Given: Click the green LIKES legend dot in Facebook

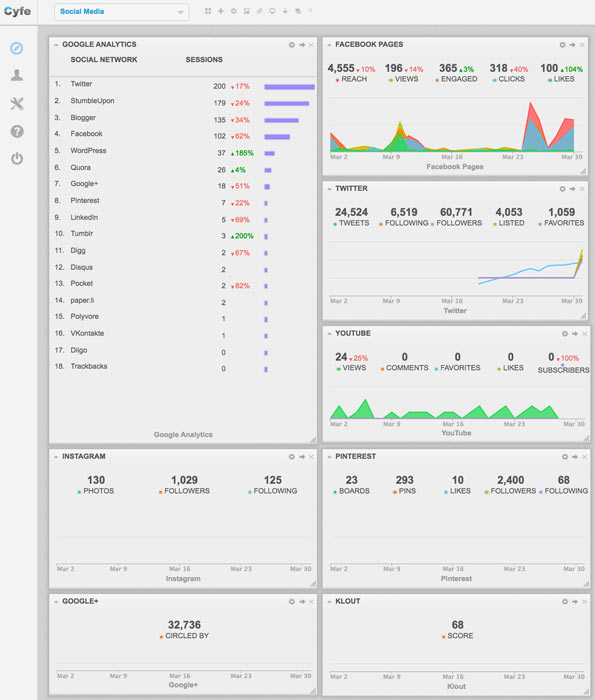Looking at the screenshot, I should click(550, 80).
